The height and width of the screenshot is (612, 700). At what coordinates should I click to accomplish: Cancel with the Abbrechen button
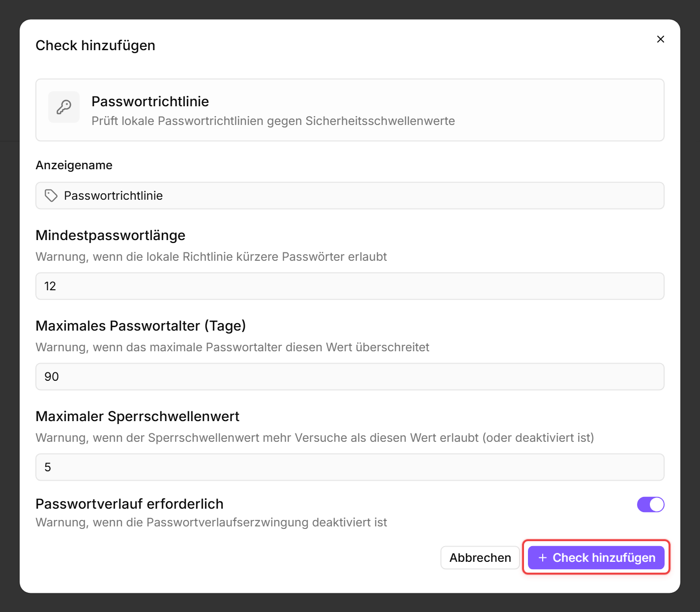[x=480, y=558]
